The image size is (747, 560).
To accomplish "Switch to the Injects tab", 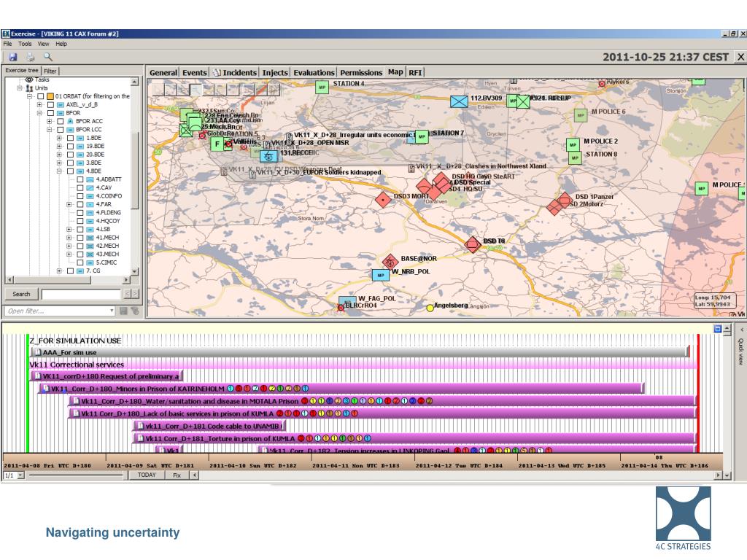I will [275, 72].
